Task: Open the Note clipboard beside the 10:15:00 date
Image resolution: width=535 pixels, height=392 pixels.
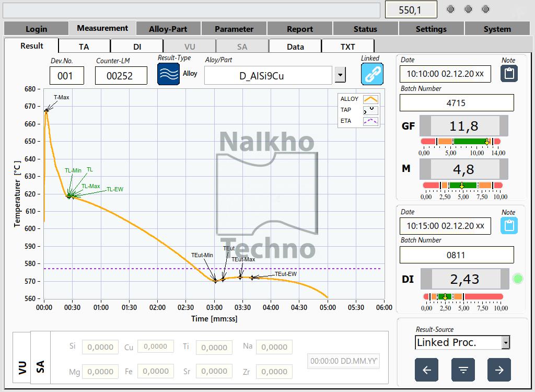Action: (509, 226)
